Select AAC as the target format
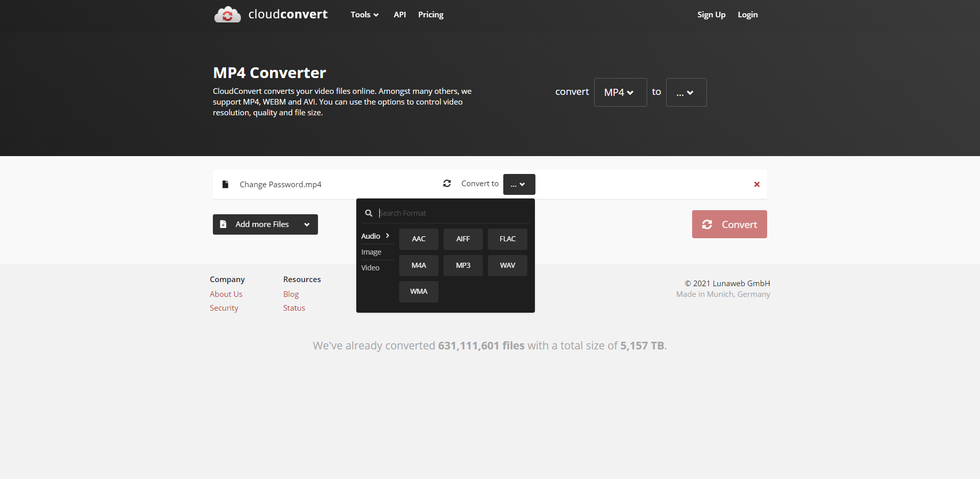The height and width of the screenshot is (479, 980). [418, 239]
